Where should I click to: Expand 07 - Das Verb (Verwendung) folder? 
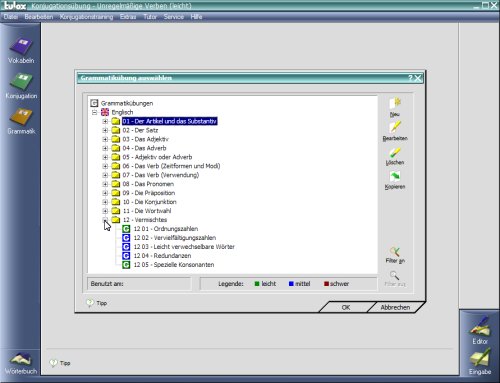[105, 175]
